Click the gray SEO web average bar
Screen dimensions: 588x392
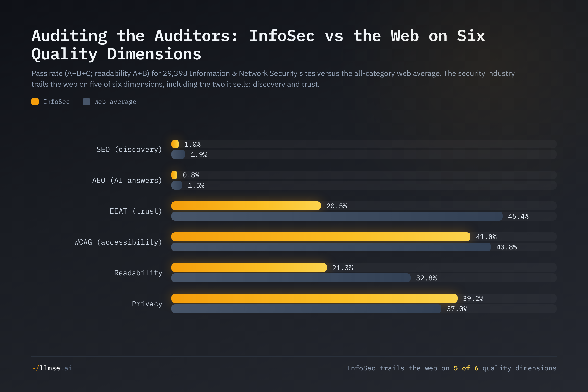pos(178,154)
